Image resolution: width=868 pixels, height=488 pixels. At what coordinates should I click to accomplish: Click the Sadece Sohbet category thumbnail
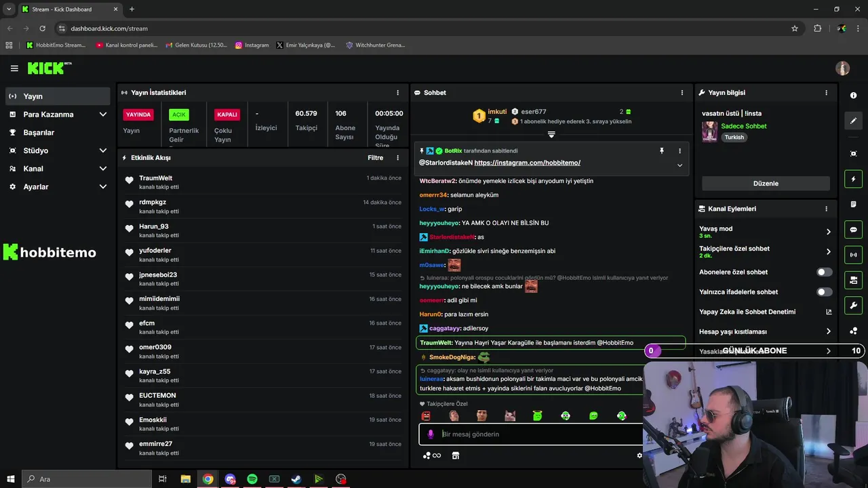tap(709, 131)
